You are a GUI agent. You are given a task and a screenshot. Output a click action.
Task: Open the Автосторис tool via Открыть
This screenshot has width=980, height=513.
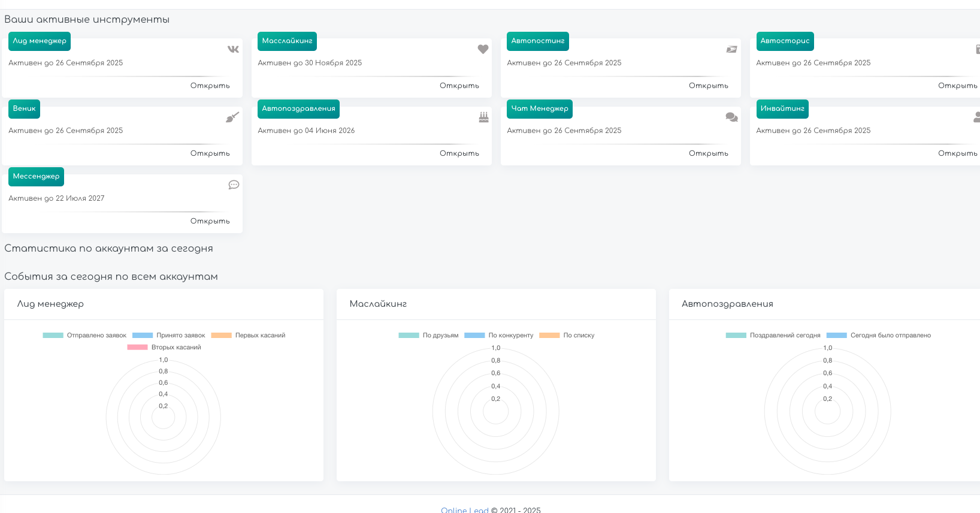coord(958,86)
